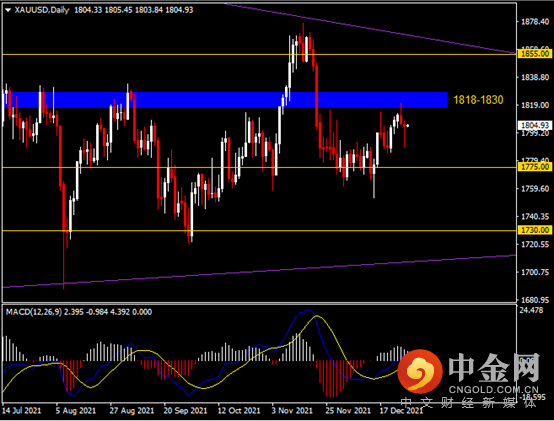Click the 1700.75 price axis value
554x421 pixels.
pos(535,272)
